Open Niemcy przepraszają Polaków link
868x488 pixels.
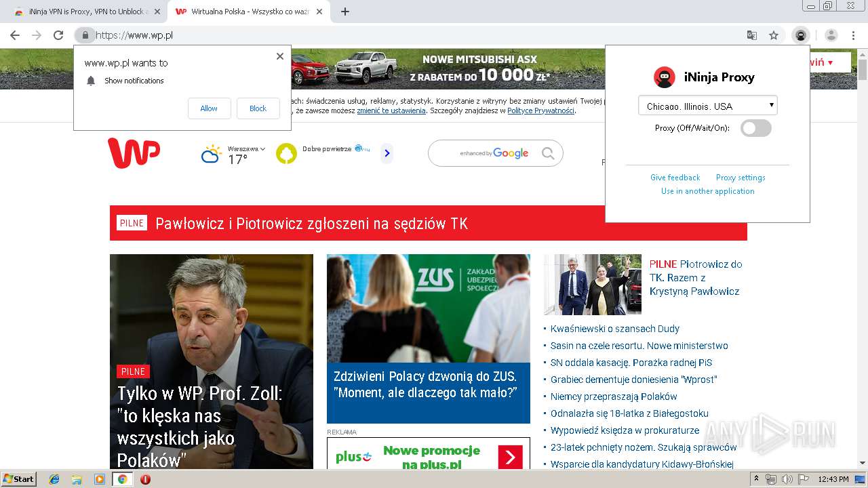(x=613, y=396)
